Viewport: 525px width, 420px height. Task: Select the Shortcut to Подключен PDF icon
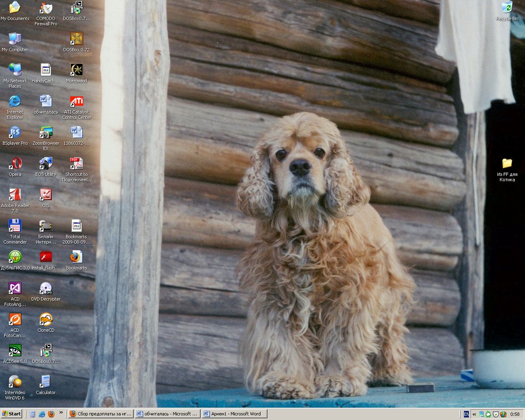click(x=76, y=169)
